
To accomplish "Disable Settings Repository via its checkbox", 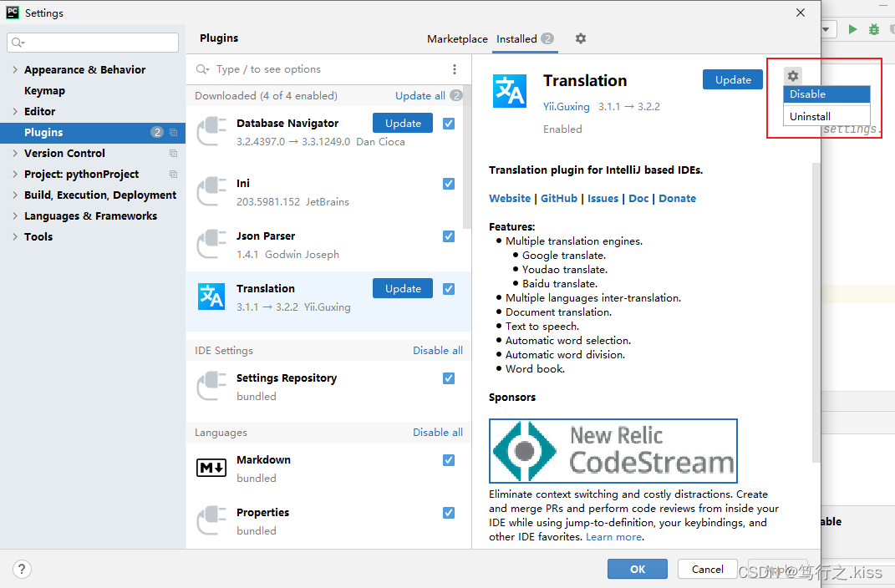I will [x=449, y=378].
